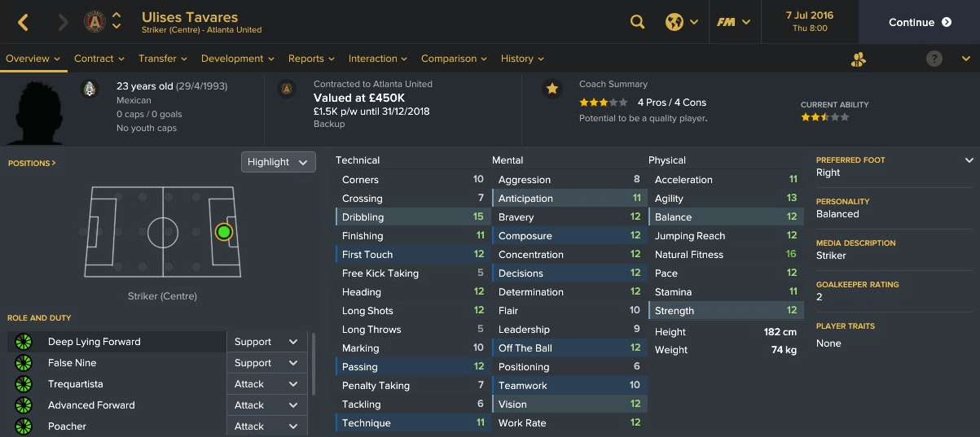This screenshot has height=437, width=980.
Task: Open the FM logo menu
Action: 733,22
